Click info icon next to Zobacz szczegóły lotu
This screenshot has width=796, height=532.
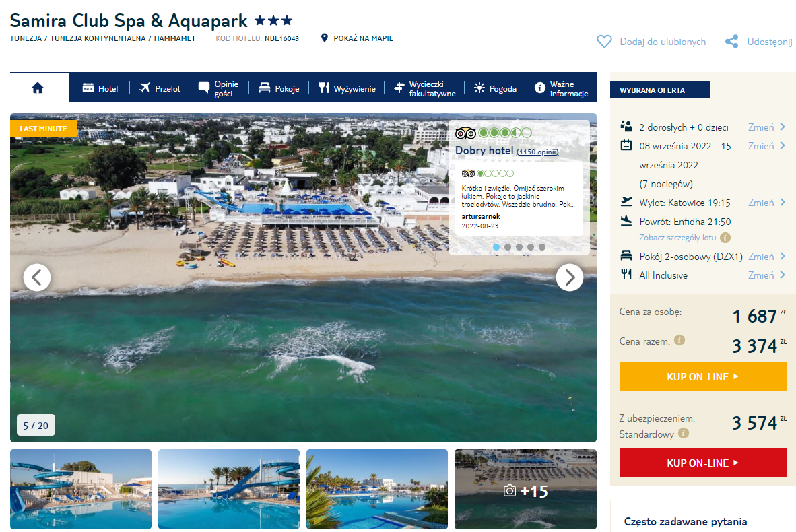coord(725,238)
